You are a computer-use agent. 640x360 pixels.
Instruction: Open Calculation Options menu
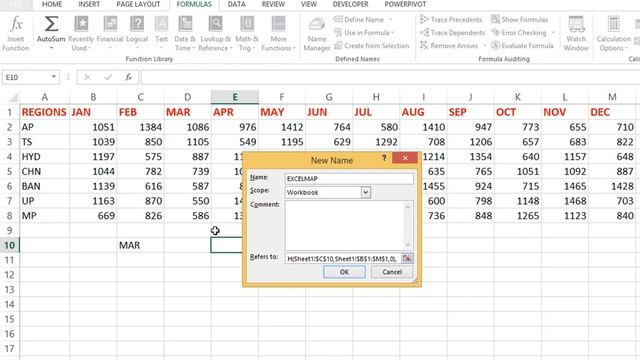pyautogui.click(x=613, y=33)
